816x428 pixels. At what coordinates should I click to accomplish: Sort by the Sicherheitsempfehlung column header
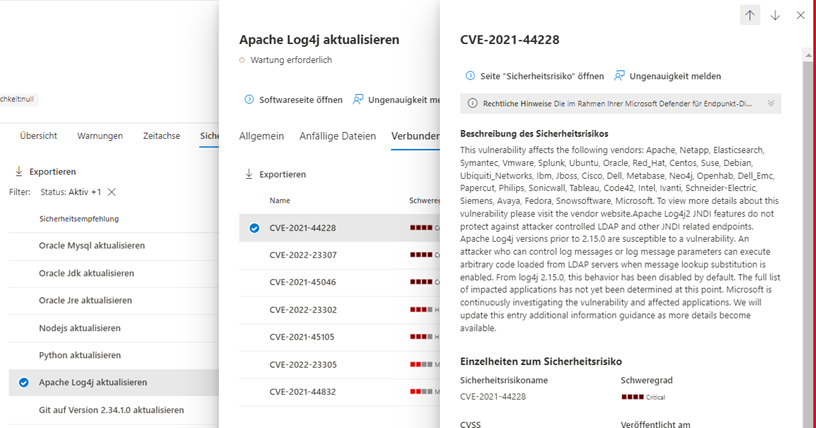coord(79,219)
